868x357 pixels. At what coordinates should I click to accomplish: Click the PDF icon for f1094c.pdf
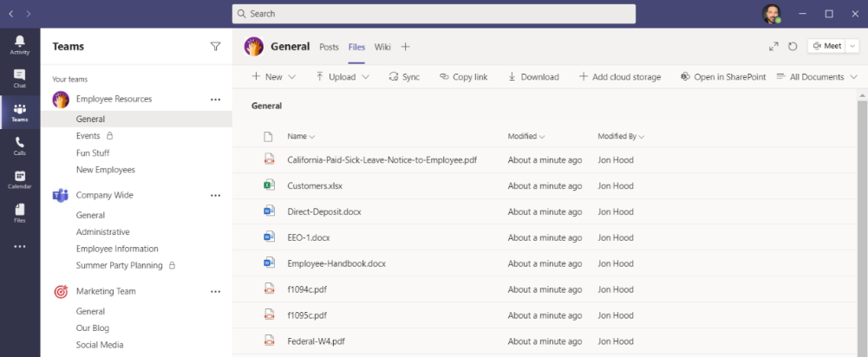click(x=269, y=289)
